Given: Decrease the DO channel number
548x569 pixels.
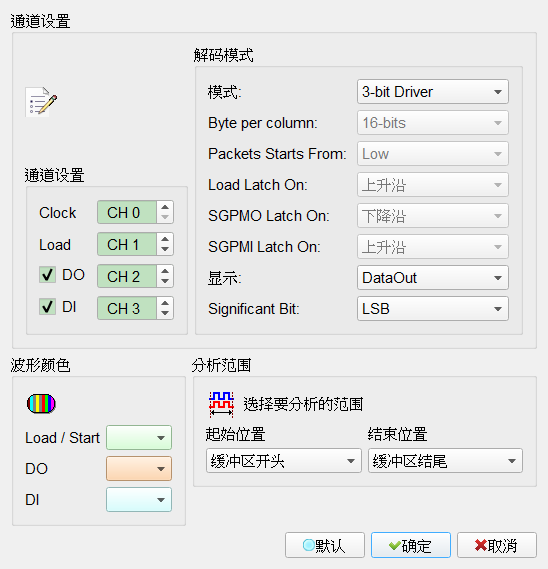Looking at the screenshot, I should [165, 281].
